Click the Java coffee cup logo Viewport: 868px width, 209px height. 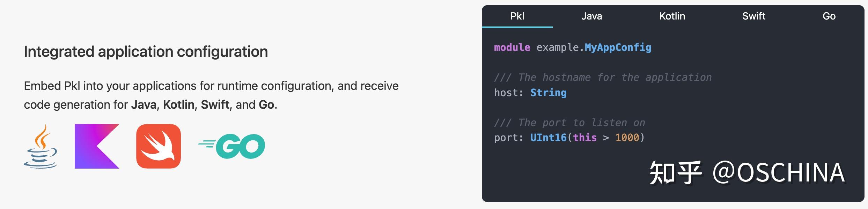point(41,147)
